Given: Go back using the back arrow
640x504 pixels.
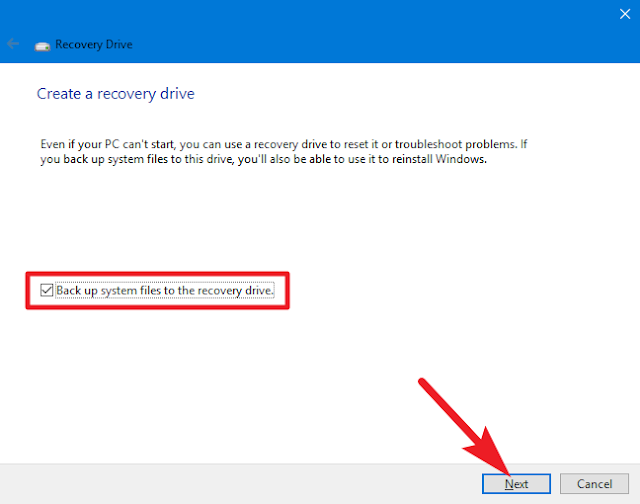Looking at the screenshot, I should [13, 43].
